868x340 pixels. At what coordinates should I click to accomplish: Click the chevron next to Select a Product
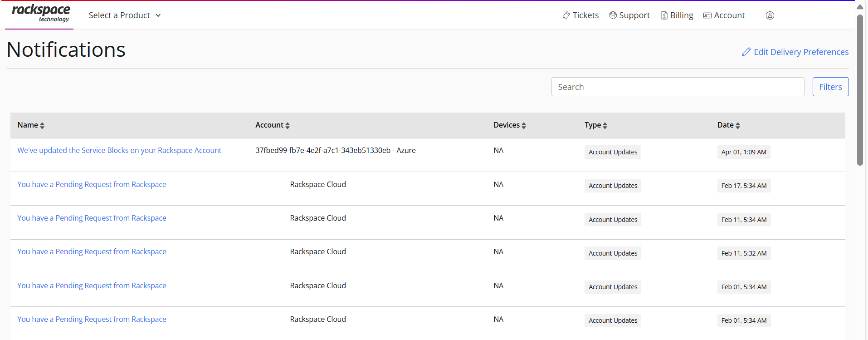(158, 15)
